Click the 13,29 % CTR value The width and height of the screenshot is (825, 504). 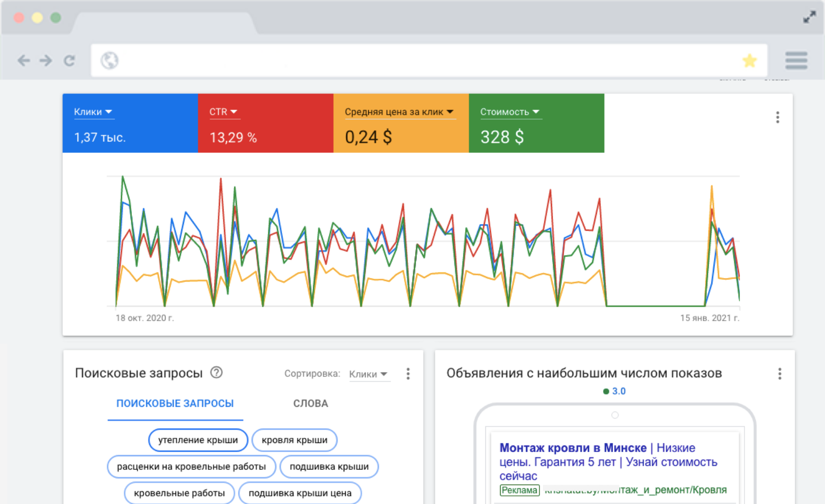[x=233, y=137]
